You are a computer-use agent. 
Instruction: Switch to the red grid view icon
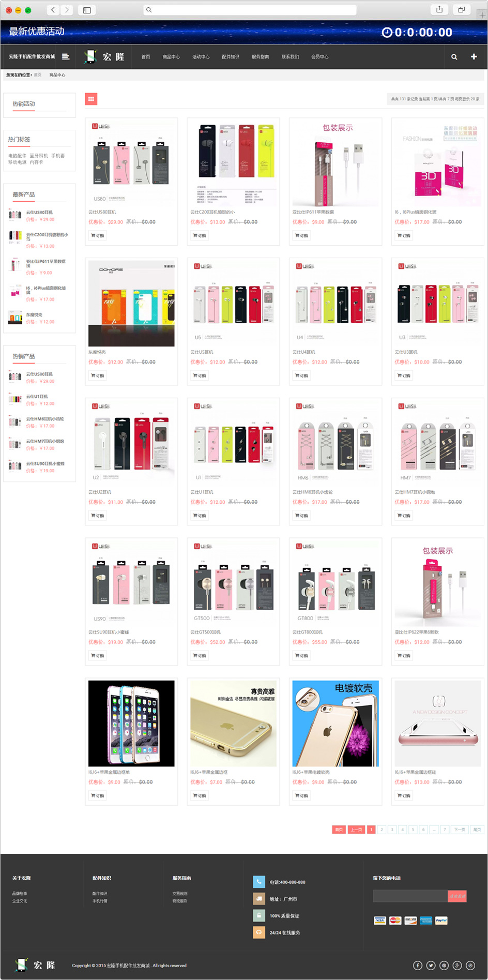coord(91,99)
